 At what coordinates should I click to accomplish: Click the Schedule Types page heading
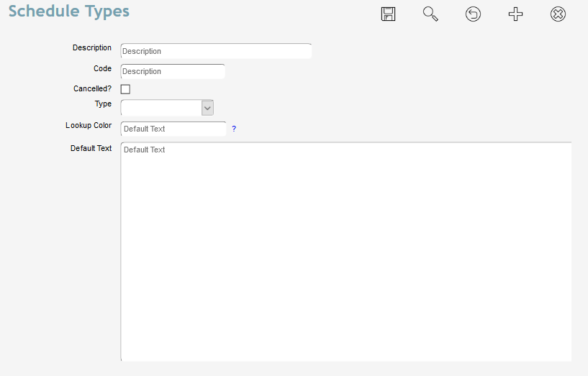(x=69, y=12)
